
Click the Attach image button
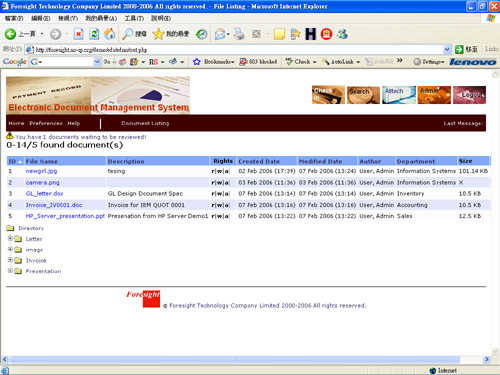coord(399,95)
